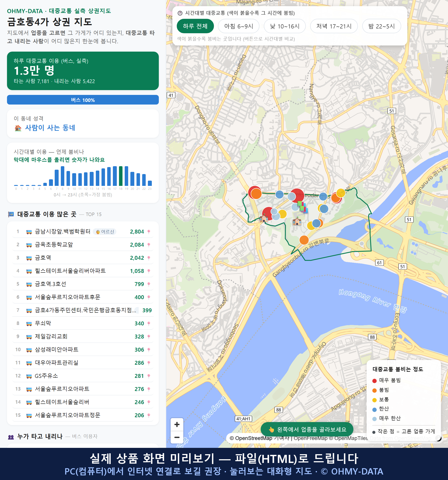This screenshot has height=480, width=448.
Task: Click the 1.3만 명 ridership card
Action: (83, 71)
